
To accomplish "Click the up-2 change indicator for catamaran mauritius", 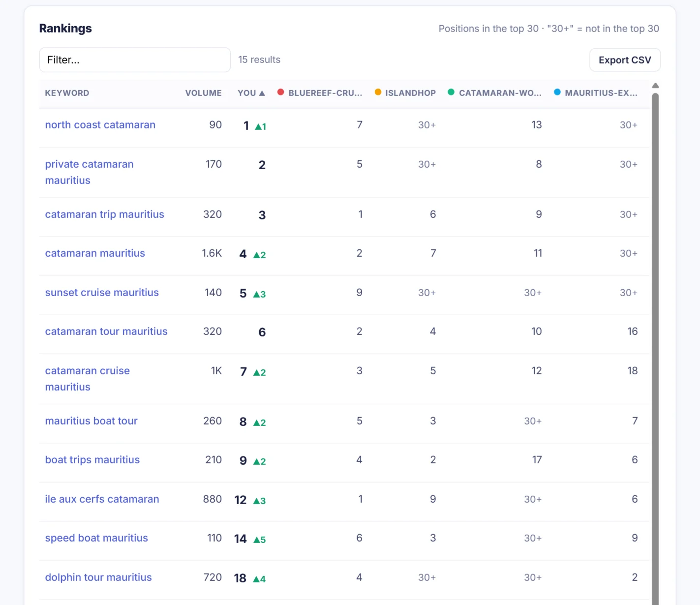I will click(260, 255).
